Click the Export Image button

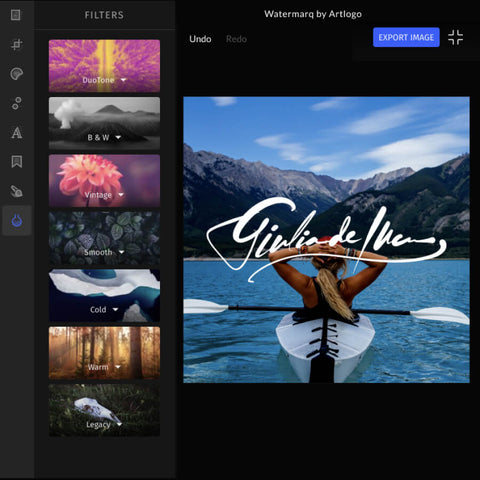[x=406, y=37]
